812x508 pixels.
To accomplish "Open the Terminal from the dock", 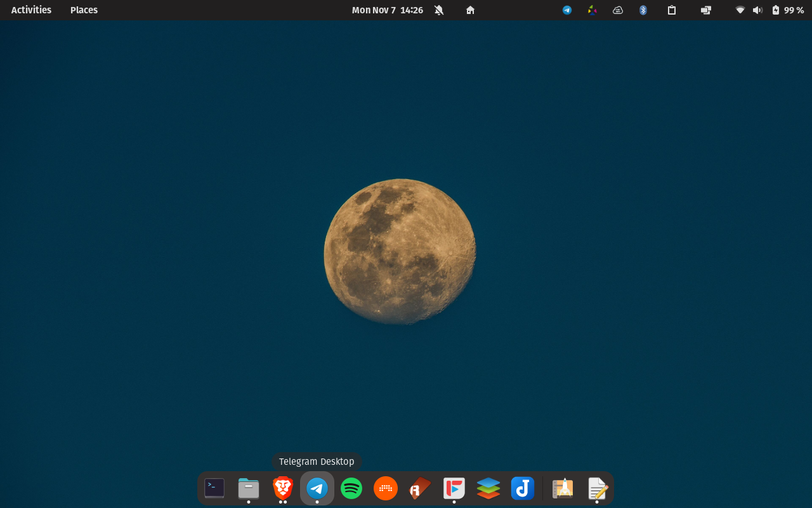I will coord(214,488).
